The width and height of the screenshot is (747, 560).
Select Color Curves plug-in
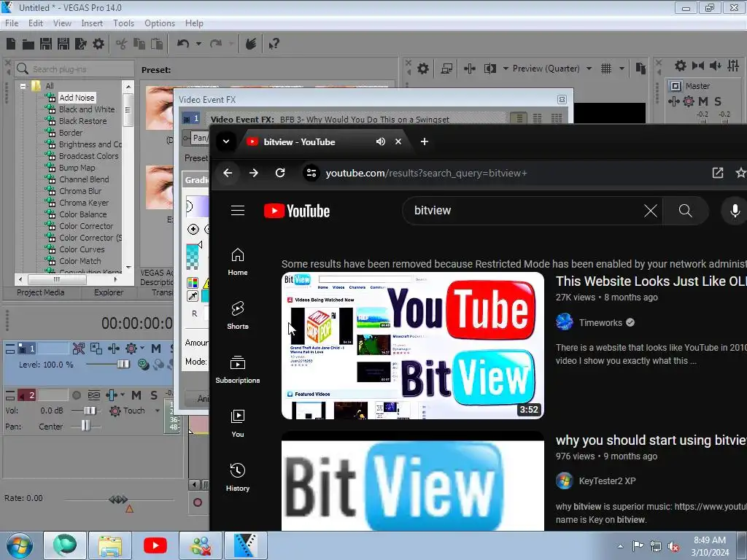[x=82, y=249]
